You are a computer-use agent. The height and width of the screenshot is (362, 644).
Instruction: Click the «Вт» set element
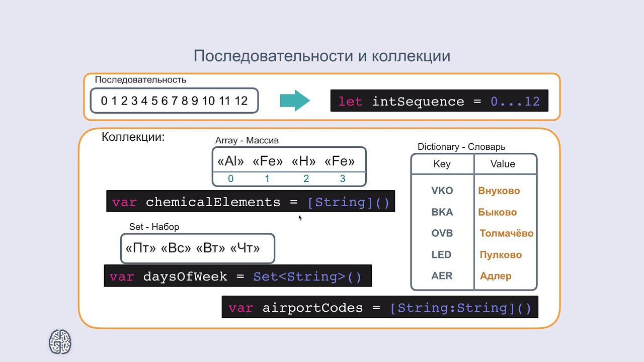tap(211, 248)
